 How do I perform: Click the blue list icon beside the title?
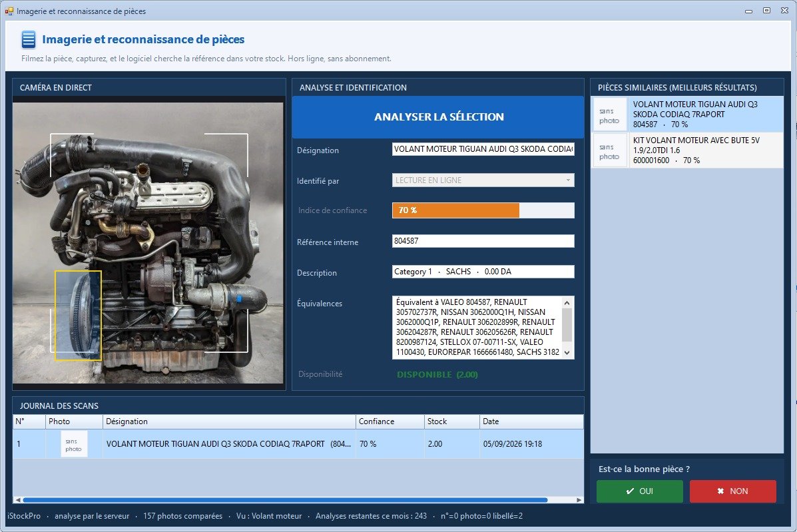click(x=29, y=39)
